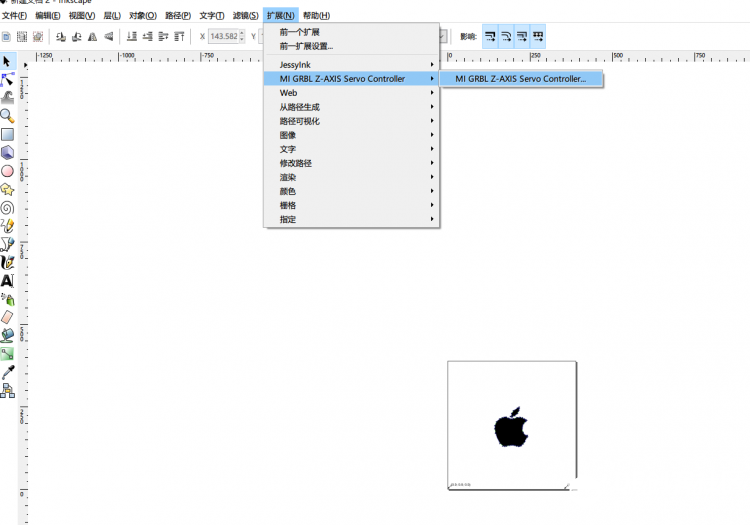Flip selection horizontally
This screenshot has height=525, width=750.
click(93, 36)
